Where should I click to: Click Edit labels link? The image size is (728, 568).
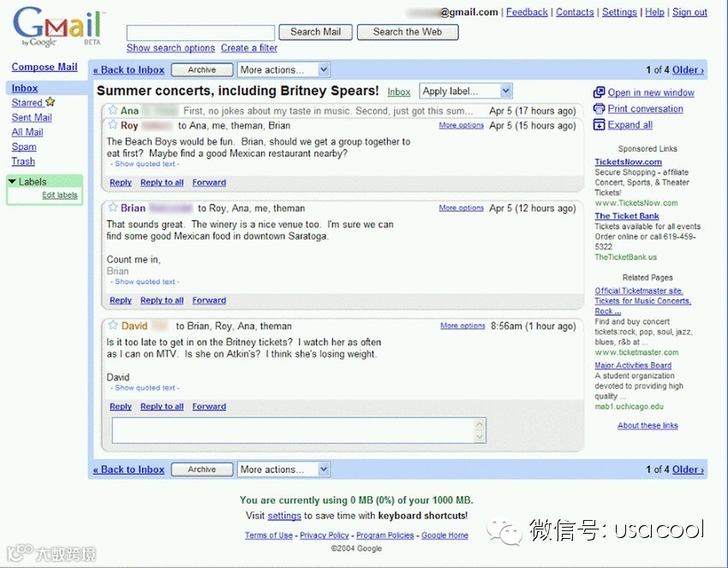click(x=60, y=195)
